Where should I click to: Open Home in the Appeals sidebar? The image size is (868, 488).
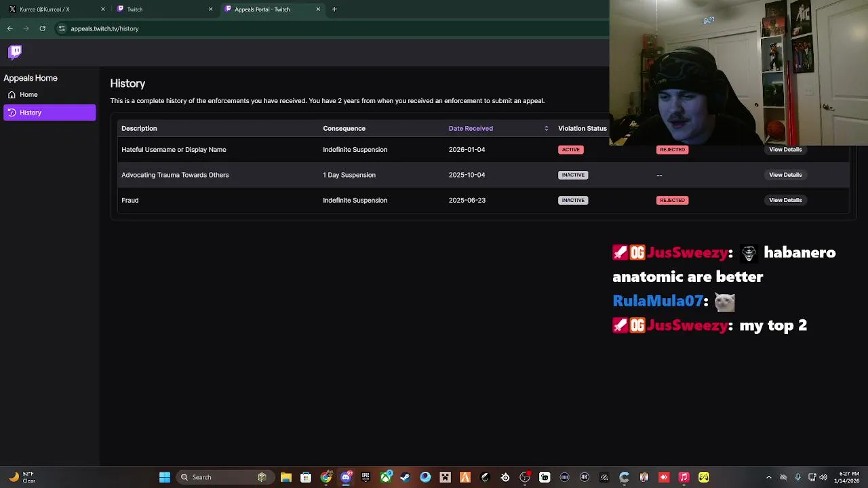[50, 94]
